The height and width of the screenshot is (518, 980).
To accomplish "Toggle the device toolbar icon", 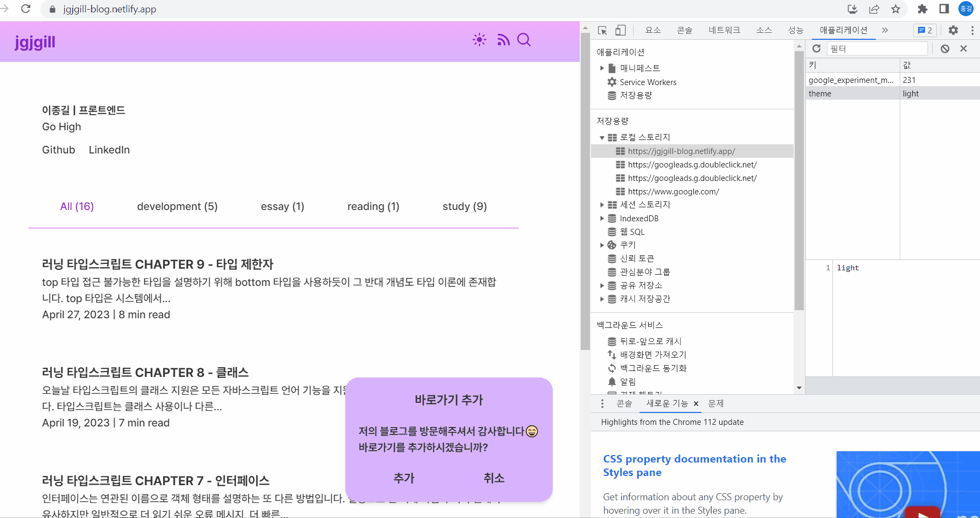I will [621, 31].
